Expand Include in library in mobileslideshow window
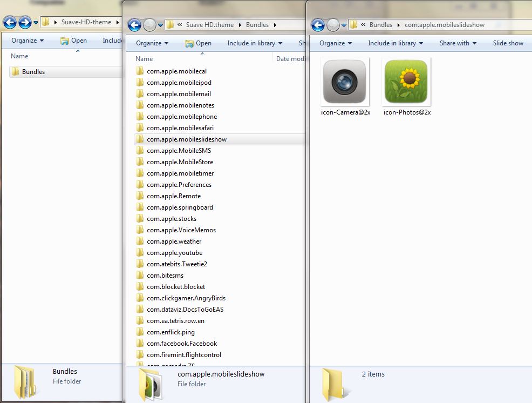Screen dimensions: 532x403 [x=395, y=43]
